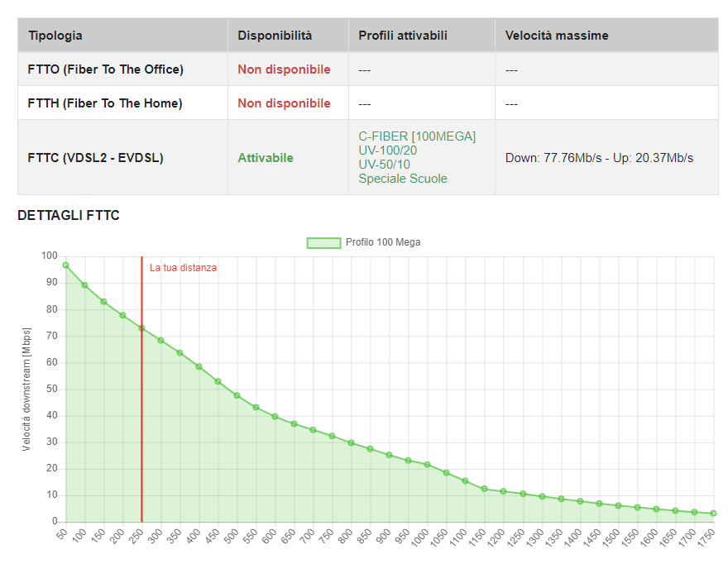728x564 pixels.
Task: Click the UV-50/10 profile
Action: [x=385, y=165]
